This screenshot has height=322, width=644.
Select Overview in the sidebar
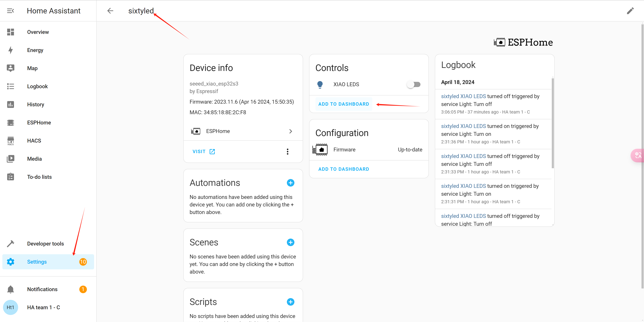tap(48, 32)
